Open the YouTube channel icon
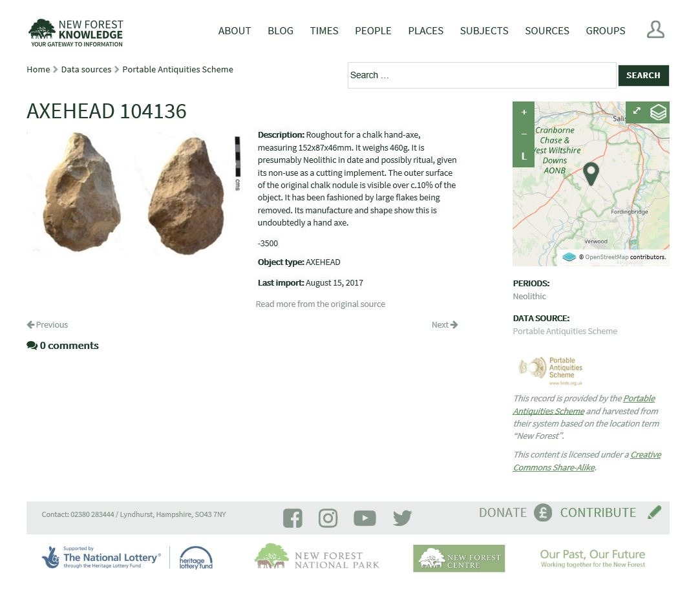700x590 pixels. point(365,518)
